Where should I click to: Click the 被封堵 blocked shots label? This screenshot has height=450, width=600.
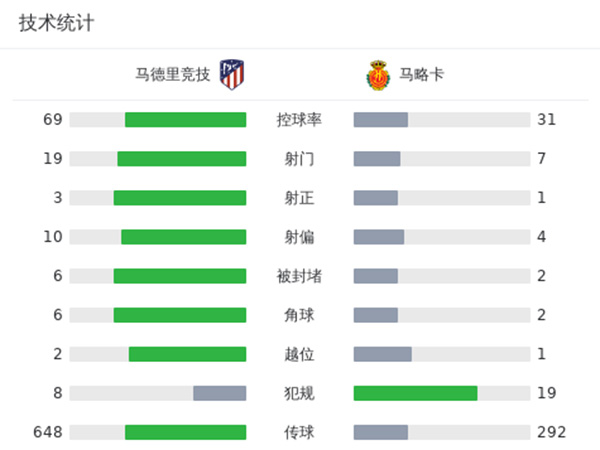tap(299, 276)
